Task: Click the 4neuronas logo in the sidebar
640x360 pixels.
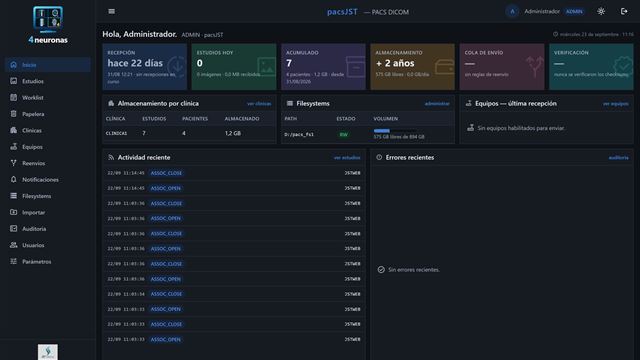Action: pyautogui.click(x=48, y=25)
